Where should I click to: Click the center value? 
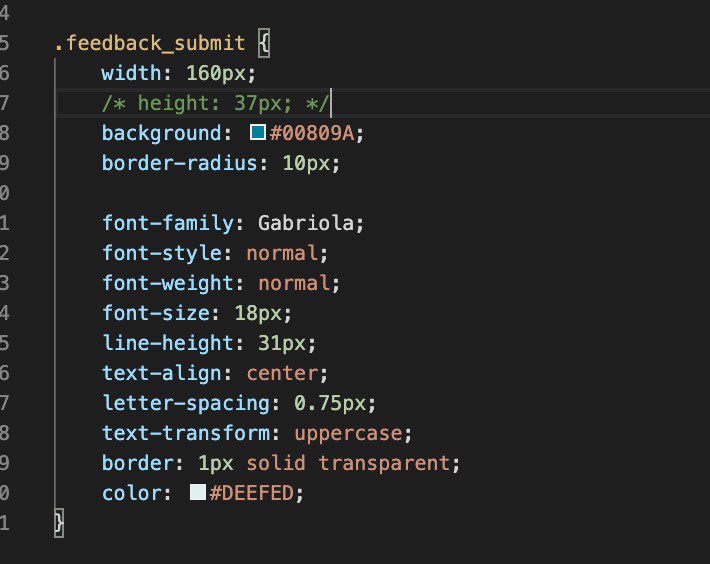[283, 373]
